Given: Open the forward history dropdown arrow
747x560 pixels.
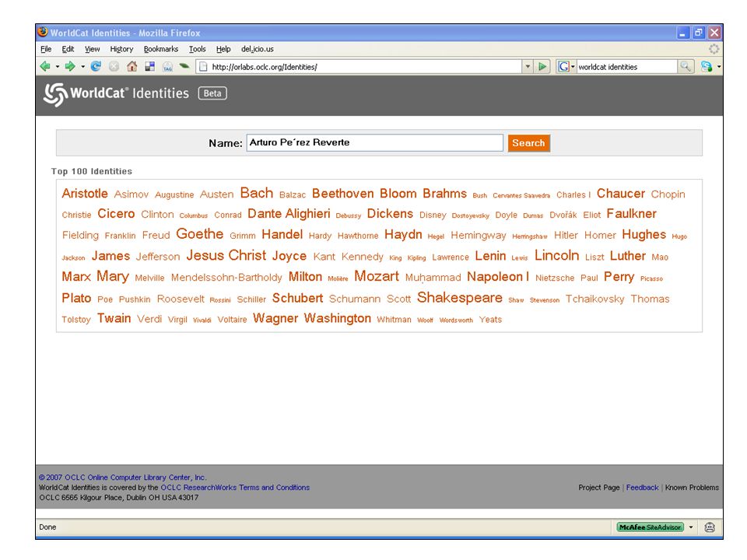Looking at the screenshot, I should [x=82, y=67].
